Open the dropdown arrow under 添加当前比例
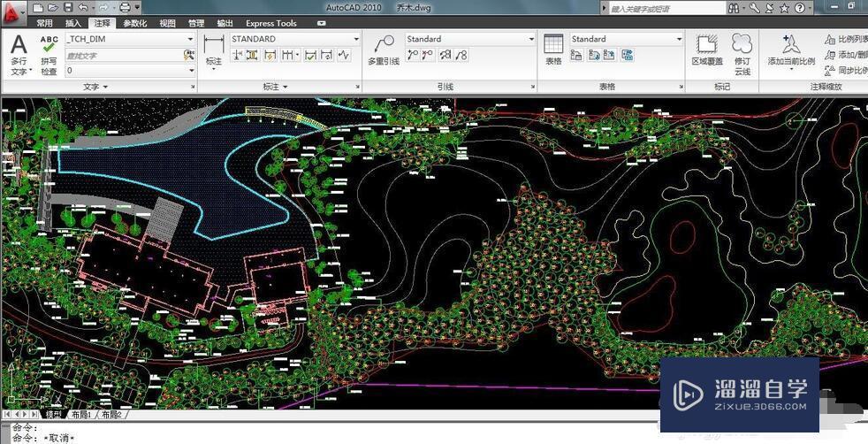Image resolution: width=868 pixels, height=444 pixels. point(791,70)
